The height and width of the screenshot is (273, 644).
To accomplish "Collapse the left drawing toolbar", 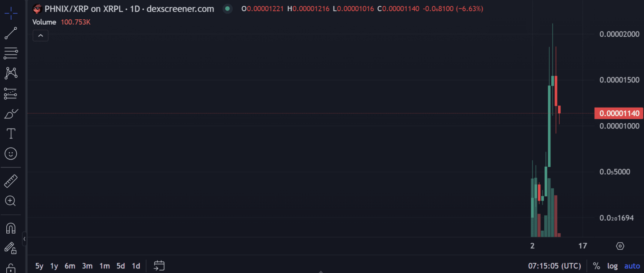I will point(24,239).
